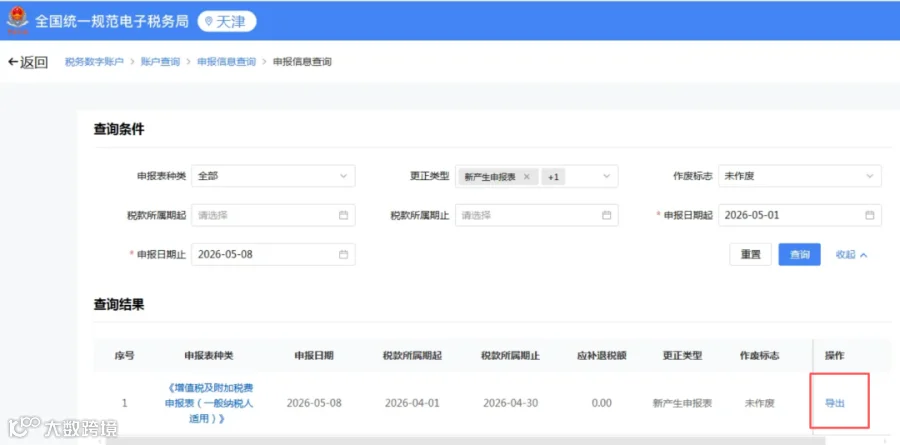Click the 未作废 cell in results row
Image resolution: width=900 pixels, height=445 pixels.
coord(759,403)
